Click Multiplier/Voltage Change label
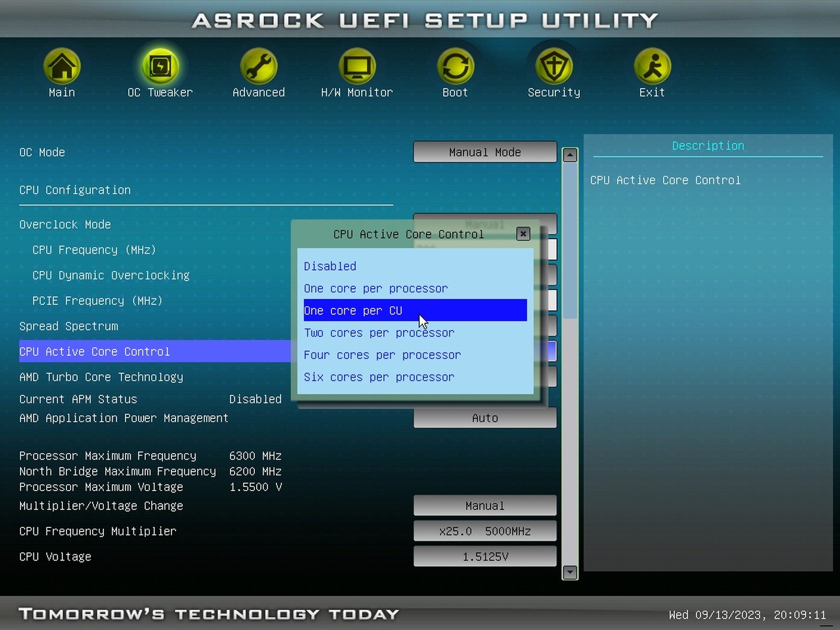Screen dimensions: 840x630 [x=101, y=506]
